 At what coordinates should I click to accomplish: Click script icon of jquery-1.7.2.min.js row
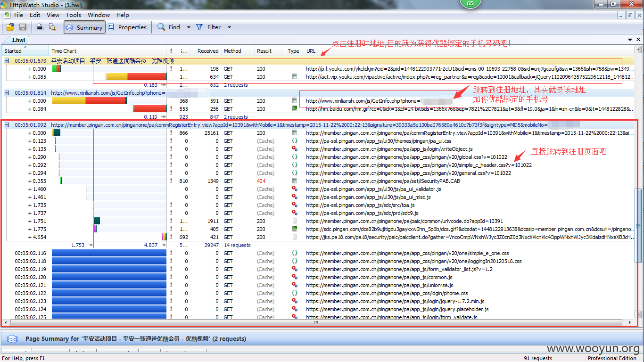pos(295,301)
